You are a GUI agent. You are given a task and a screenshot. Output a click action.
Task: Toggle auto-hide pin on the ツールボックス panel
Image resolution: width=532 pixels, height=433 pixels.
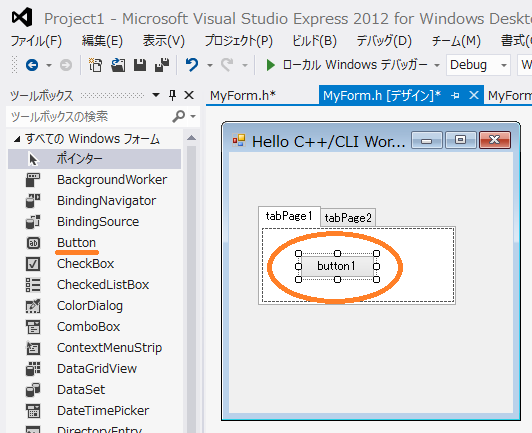pos(172,95)
